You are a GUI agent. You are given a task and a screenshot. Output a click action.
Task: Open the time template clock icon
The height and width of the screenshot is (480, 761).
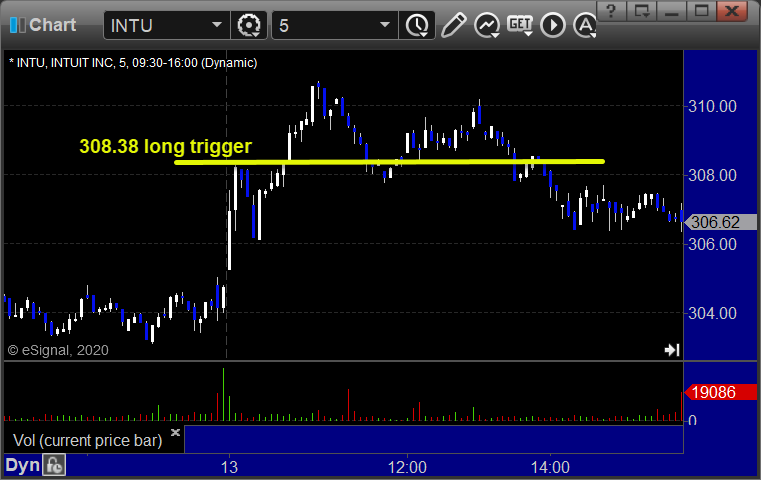click(x=417, y=25)
